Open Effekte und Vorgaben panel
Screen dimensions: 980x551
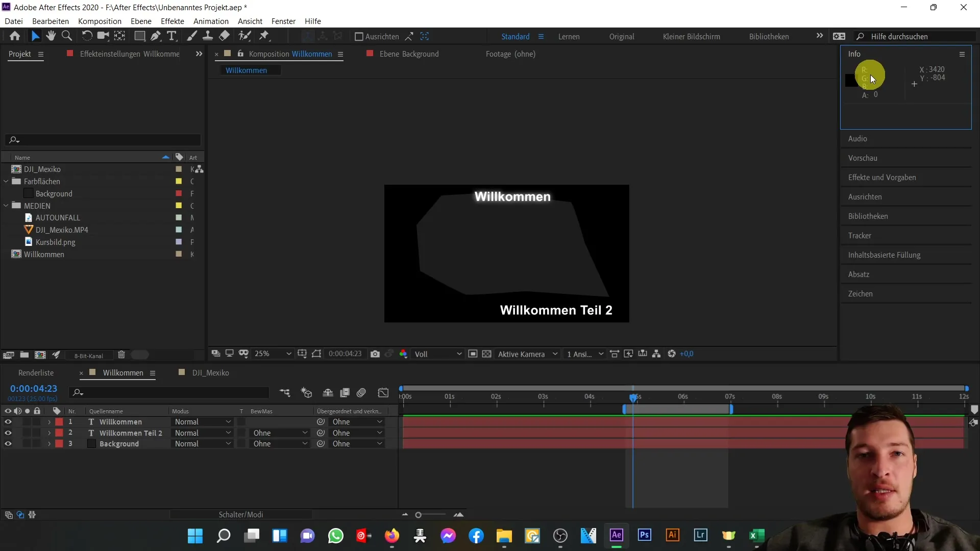pos(881,177)
